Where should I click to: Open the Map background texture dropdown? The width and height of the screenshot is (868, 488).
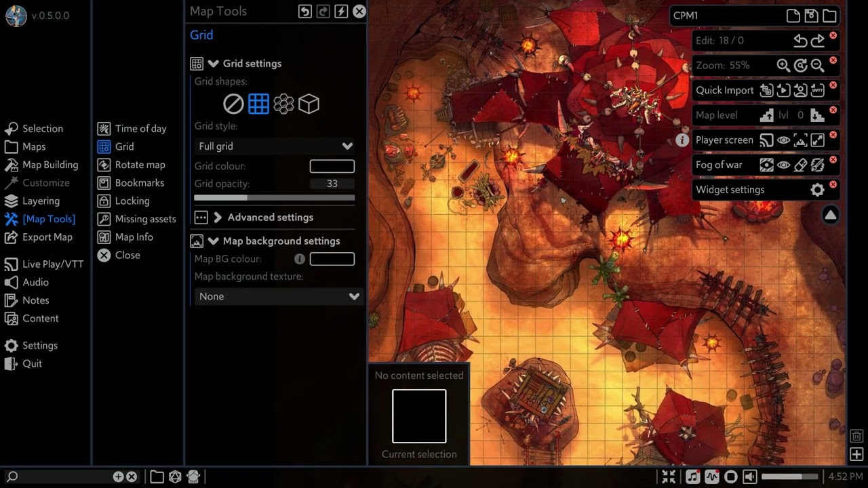click(279, 296)
